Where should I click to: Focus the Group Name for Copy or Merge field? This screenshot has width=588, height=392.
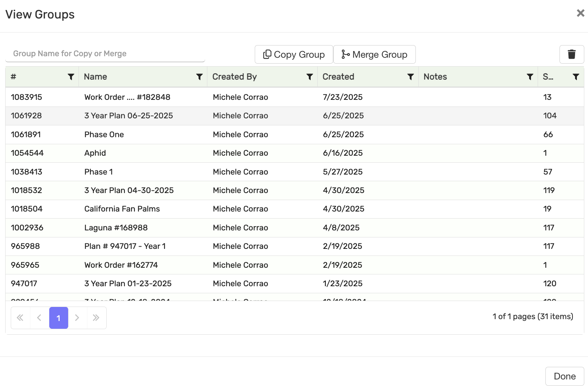pyautogui.click(x=105, y=54)
